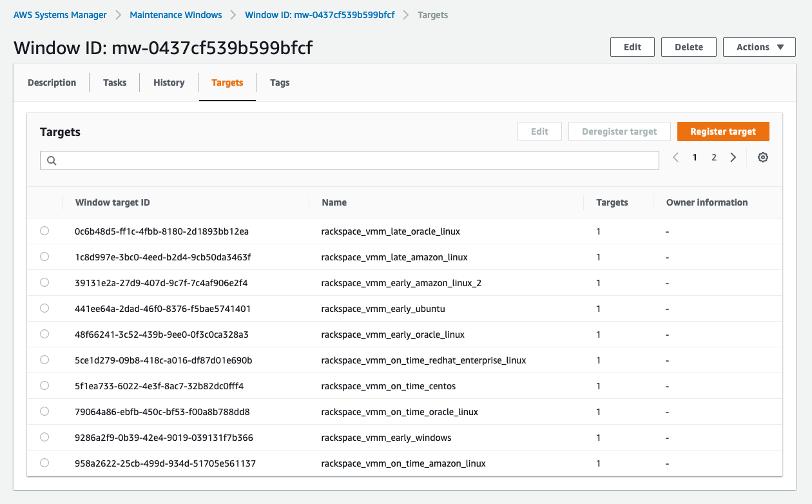812x504 pixels.
Task: Click the Delete button
Action: (688, 46)
